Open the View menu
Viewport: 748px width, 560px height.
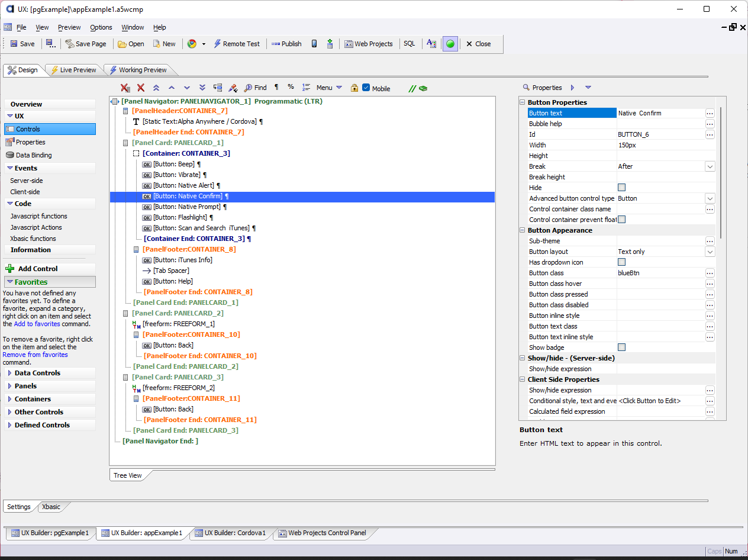pos(42,27)
